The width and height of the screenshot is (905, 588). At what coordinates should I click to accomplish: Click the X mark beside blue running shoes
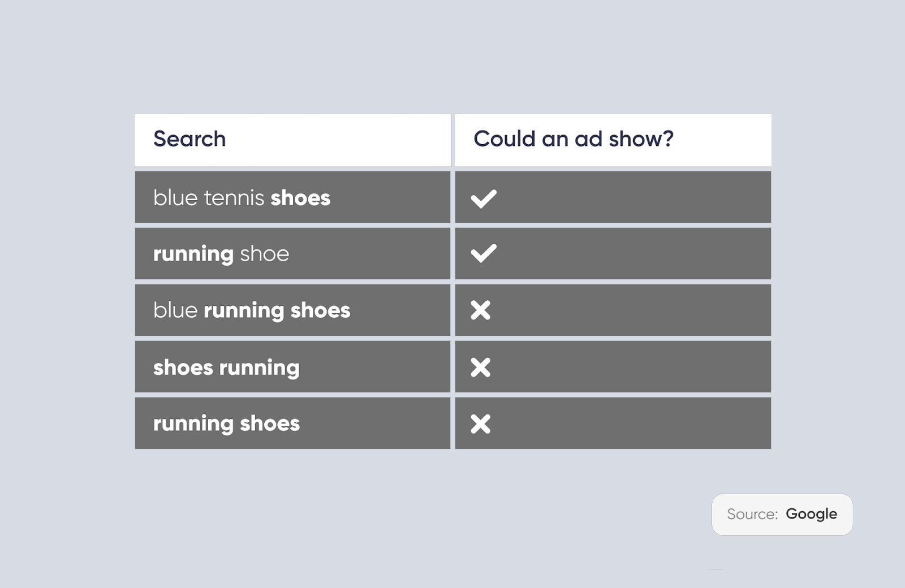point(481,310)
